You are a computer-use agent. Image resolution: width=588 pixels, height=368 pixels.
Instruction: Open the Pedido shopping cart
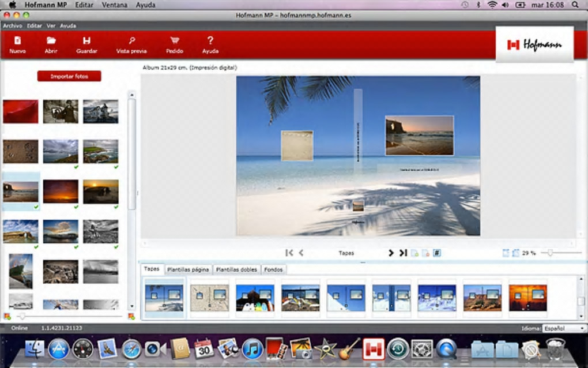point(174,44)
